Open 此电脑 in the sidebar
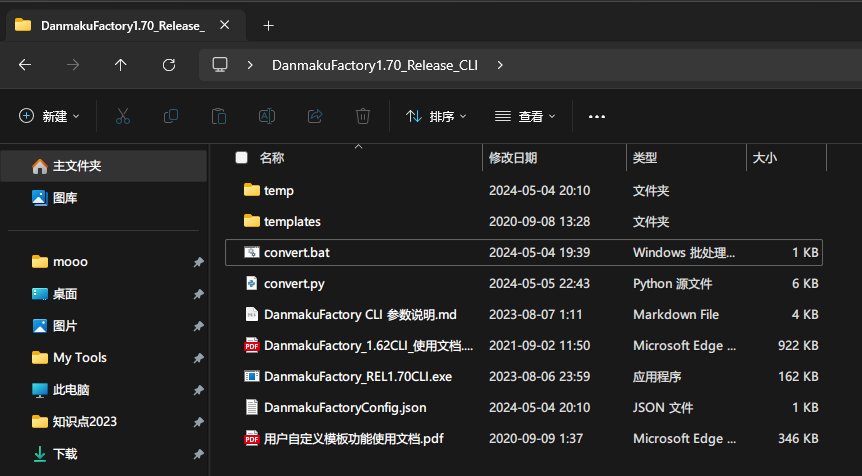This screenshot has height=476, width=862. point(104,390)
